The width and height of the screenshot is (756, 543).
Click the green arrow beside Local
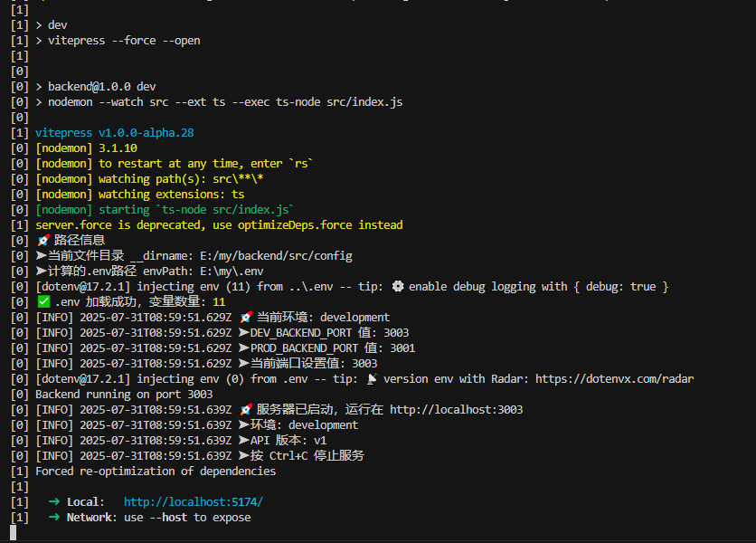click(54, 501)
